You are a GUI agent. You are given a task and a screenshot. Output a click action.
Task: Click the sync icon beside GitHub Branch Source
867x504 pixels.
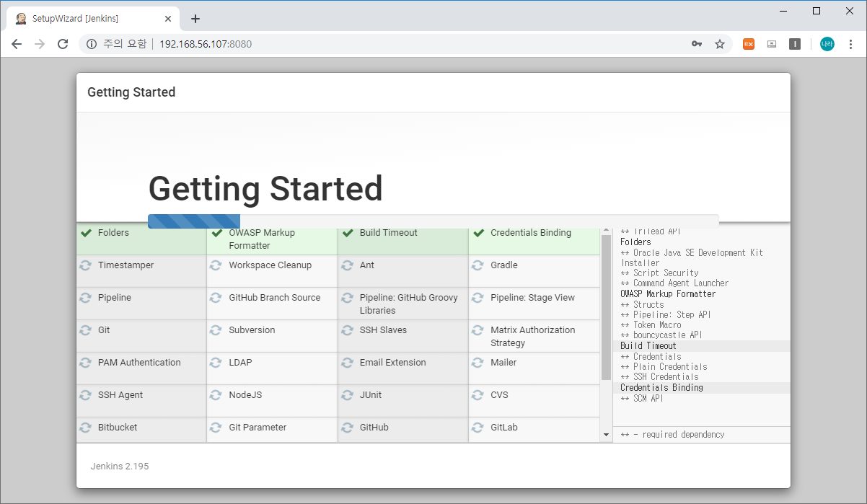[216, 298]
